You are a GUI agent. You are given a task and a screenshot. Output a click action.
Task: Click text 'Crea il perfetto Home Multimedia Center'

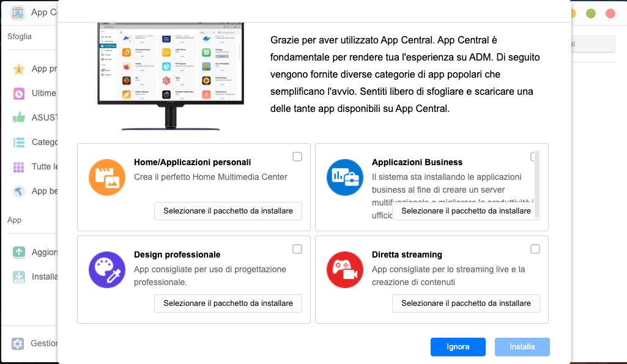[x=210, y=177]
